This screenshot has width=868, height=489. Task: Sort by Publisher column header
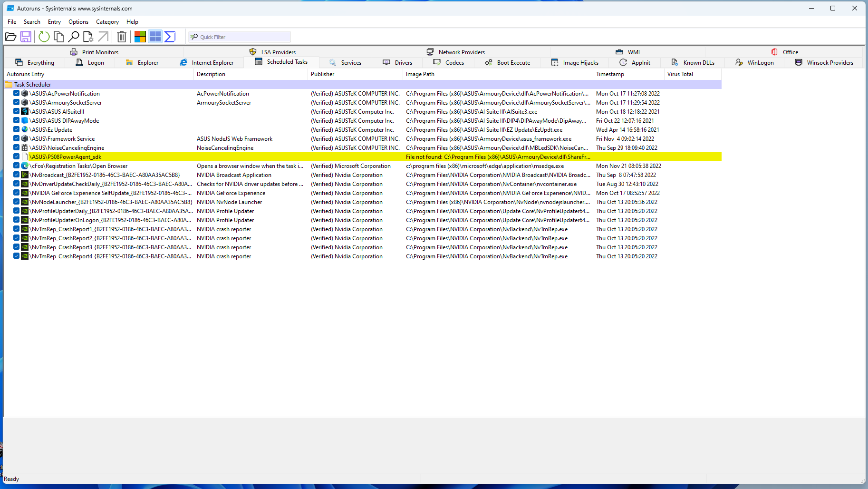pyautogui.click(x=356, y=74)
